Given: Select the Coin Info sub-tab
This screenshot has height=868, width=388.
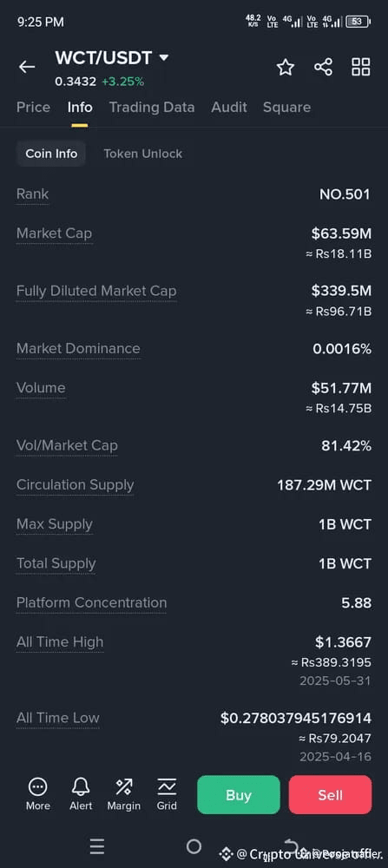Looking at the screenshot, I should pyautogui.click(x=51, y=154).
